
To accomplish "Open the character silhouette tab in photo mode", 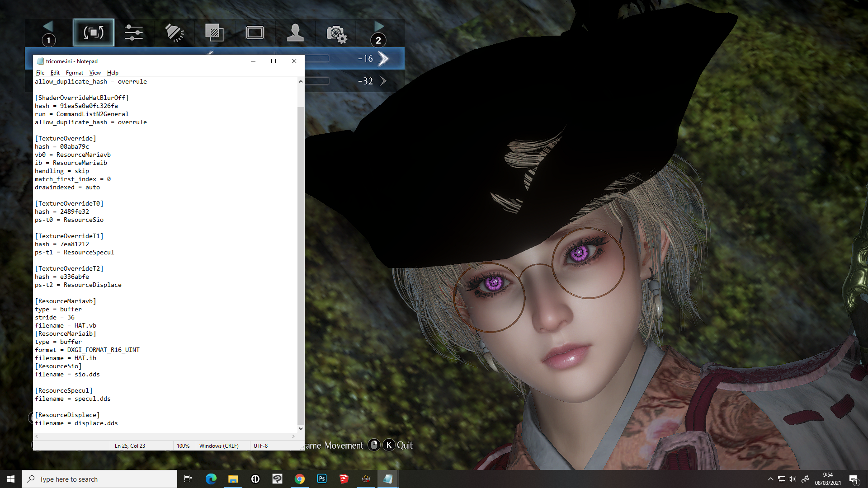I will [295, 33].
